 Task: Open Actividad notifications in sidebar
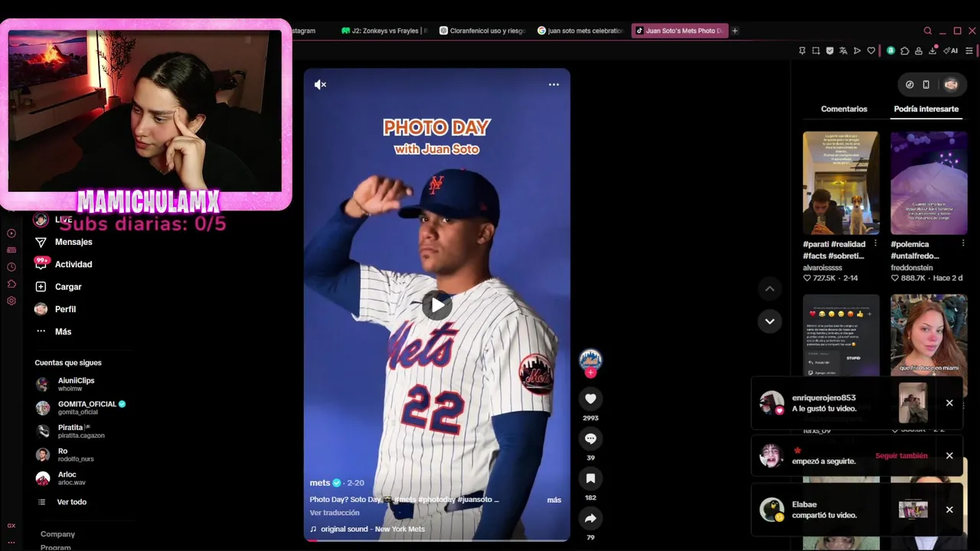point(64,264)
